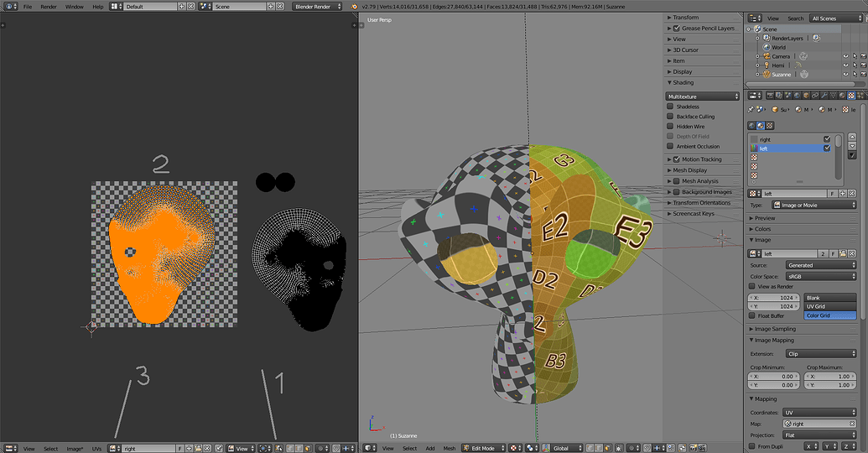
Task: Add a new screen layout plus icon
Action: click(x=182, y=7)
